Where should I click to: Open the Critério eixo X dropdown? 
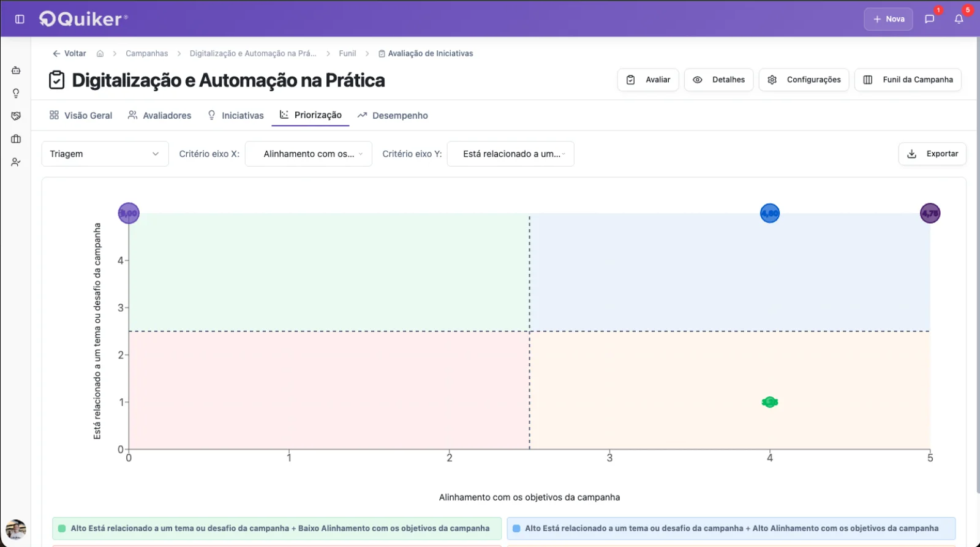pyautogui.click(x=309, y=154)
